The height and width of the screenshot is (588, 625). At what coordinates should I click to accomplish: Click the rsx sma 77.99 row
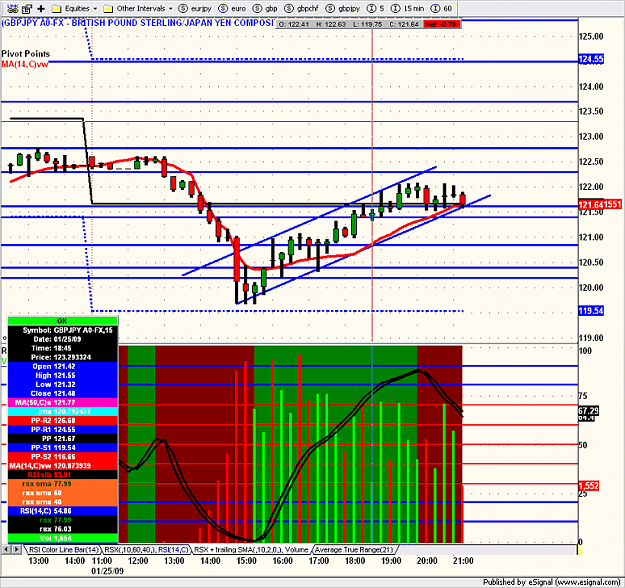(x=63, y=484)
